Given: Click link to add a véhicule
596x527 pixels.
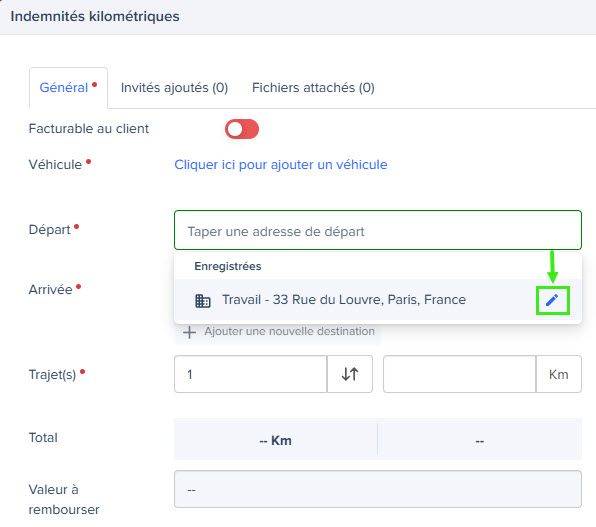Looking at the screenshot, I should [x=281, y=165].
